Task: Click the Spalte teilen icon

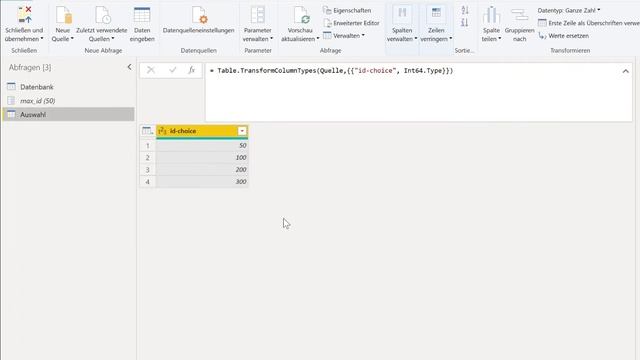Action: 491,15
